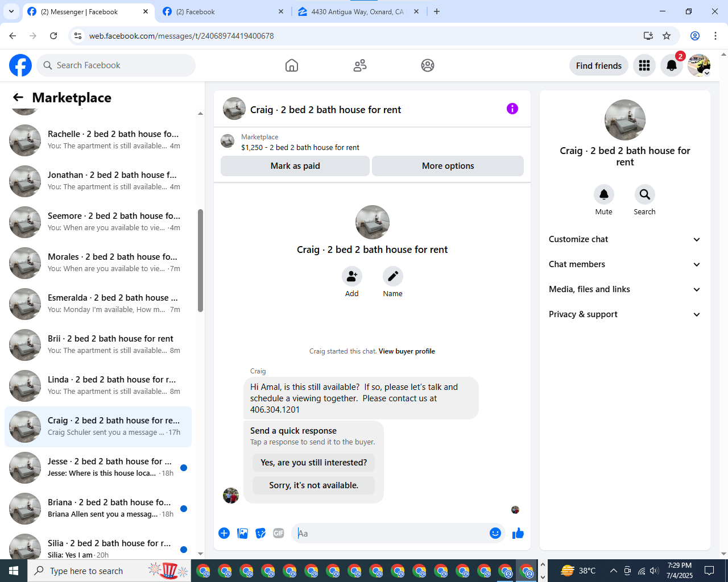Click the Search Facebook field

point(116,65)
